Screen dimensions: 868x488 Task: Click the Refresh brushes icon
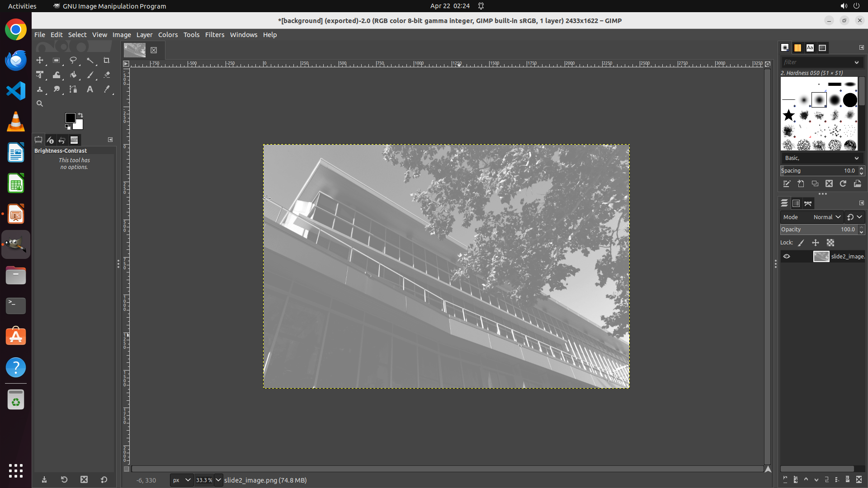coord(843,184)
